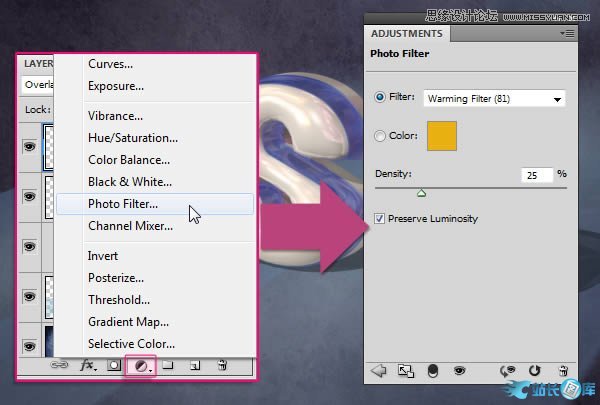
Task: Delete layer using Layers panel trash icon
Action: [x=222, y=366]
